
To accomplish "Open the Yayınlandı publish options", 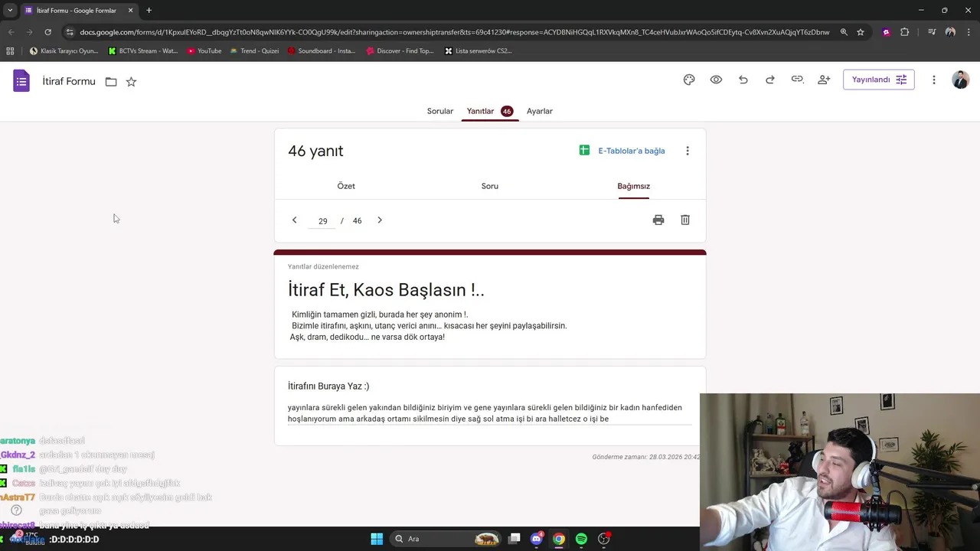I will [x=878, y=80].
